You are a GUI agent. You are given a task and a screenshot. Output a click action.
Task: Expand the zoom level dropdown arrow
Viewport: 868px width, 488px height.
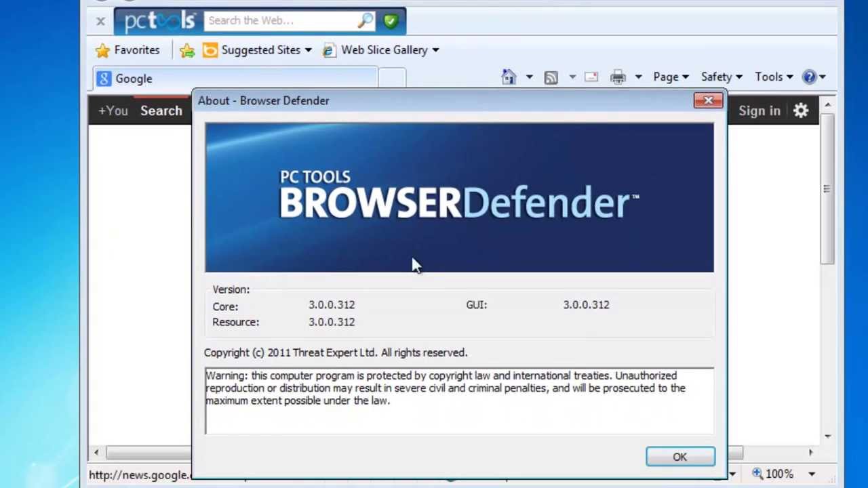[x=812, y=474]
